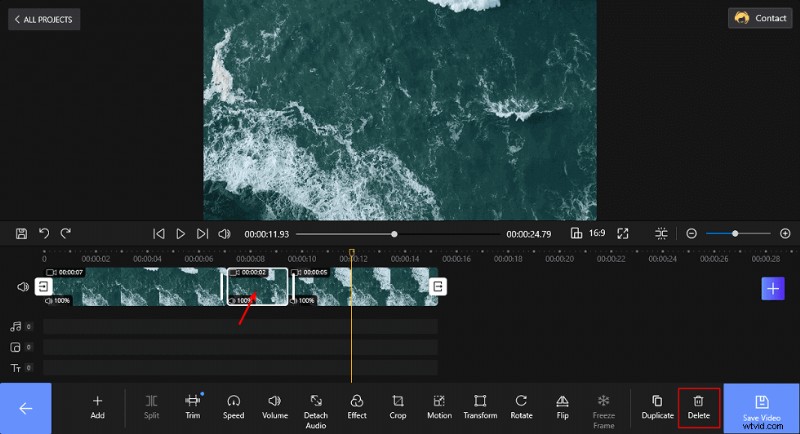Click the blue back arrow button
800x434 pixels.
pyautogui.click(x=26, y=409)
